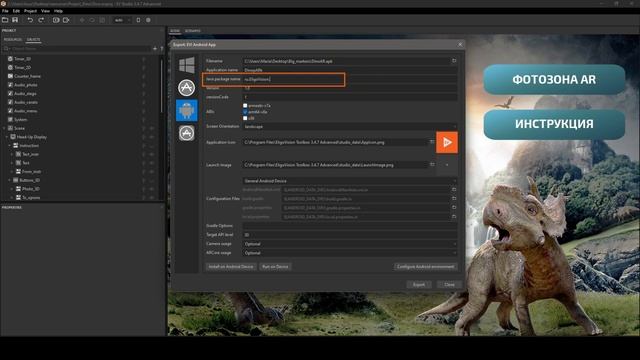Browse for Launch Image file

[x=432, y=164]
